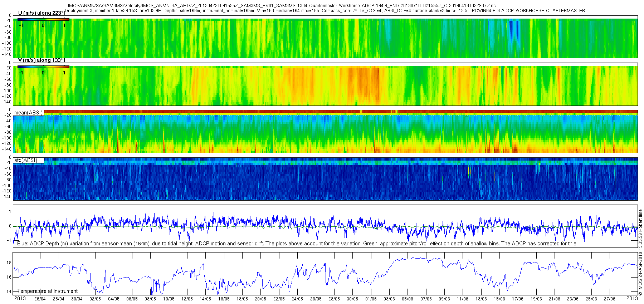Click the Deployment 3 metadata line

(325, 11)
